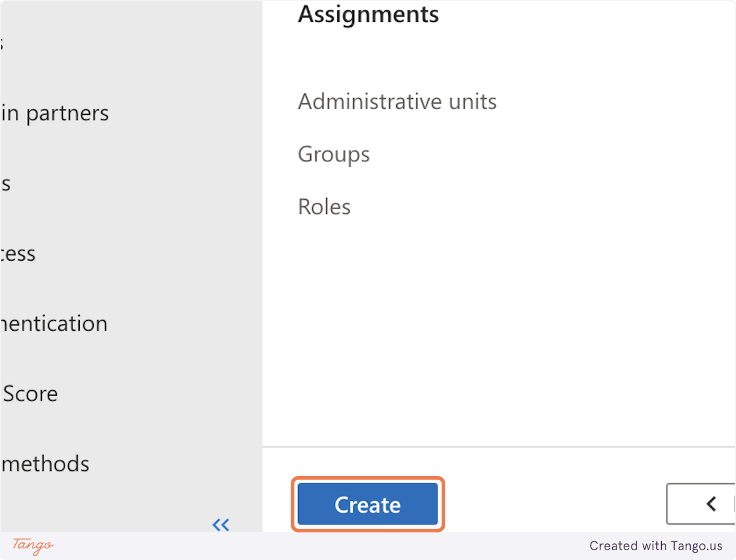
Task: Click the back-chevron inside the bottom-right box
Action: click(x=710, y=504)
